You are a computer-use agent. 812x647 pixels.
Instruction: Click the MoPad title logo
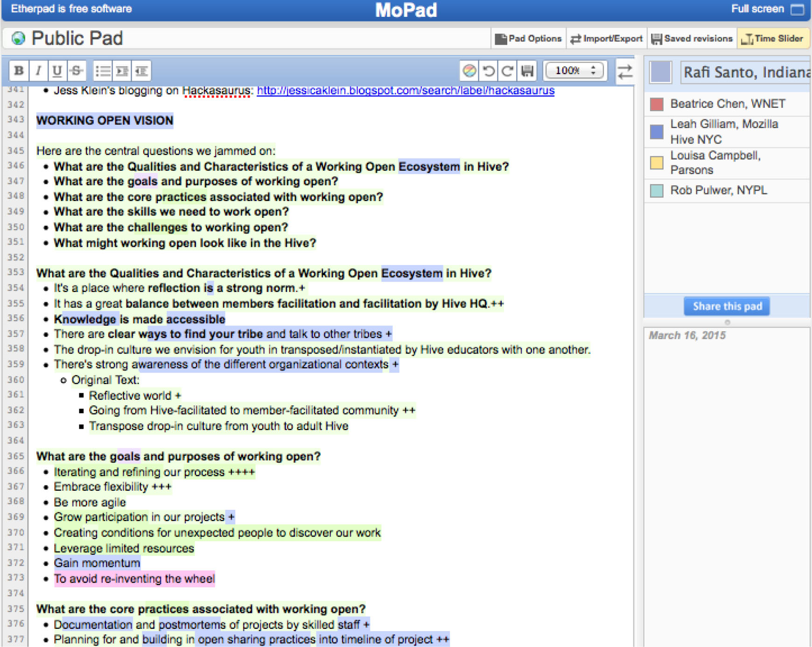point(406,10)
